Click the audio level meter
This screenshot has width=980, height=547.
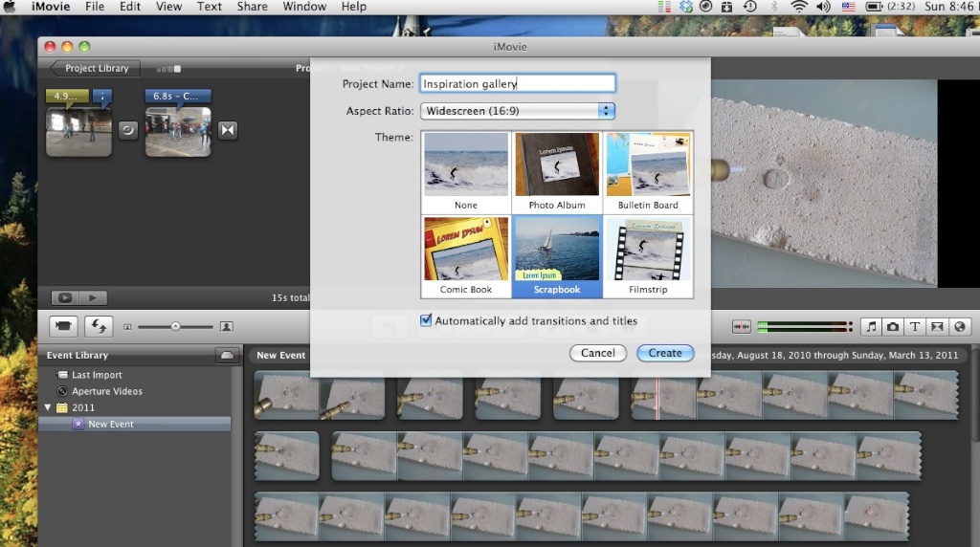804,326
